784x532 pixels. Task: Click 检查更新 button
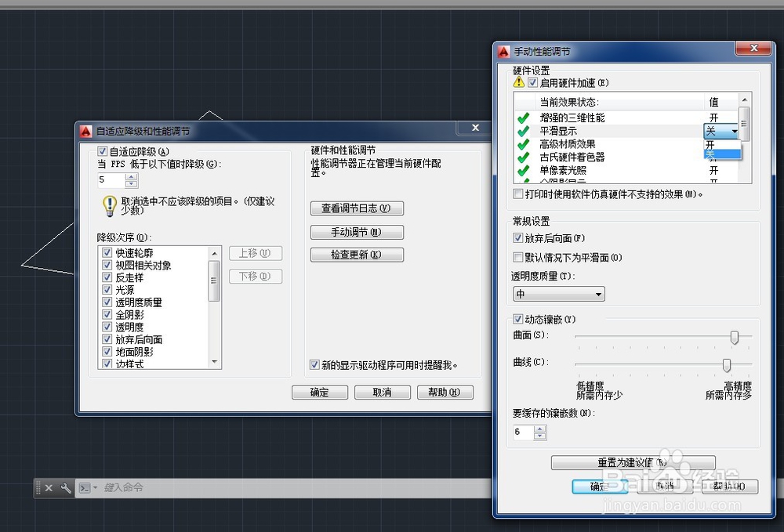pos(357,255)
